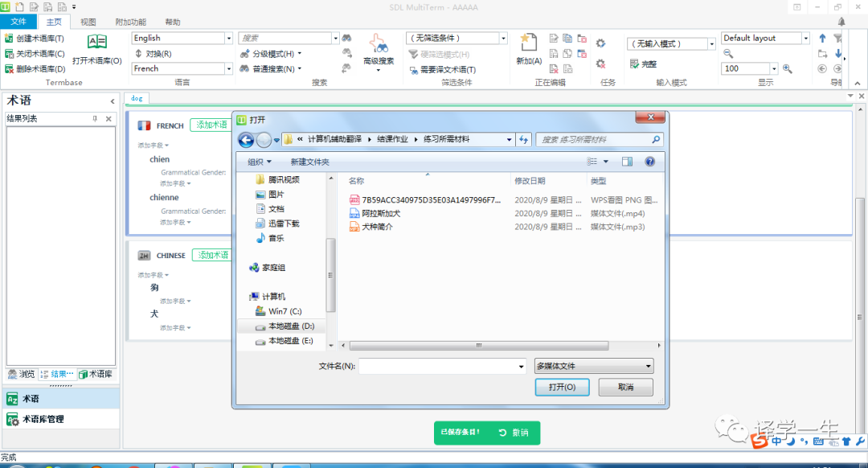Select the dog entry tab
Viewport: 868px width, 468px height.
(137, 98)
